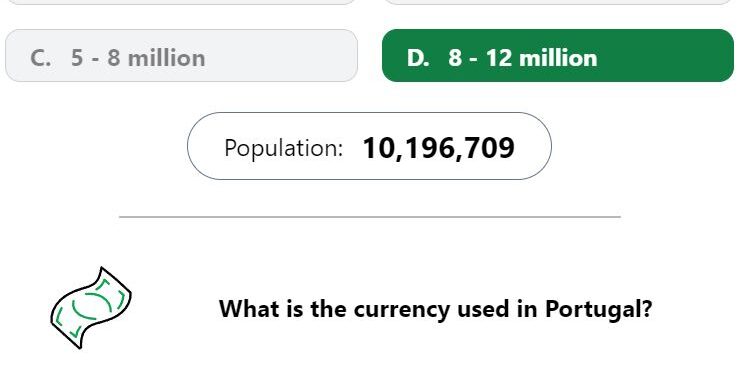The image size is (743, 375).
Task: Click the letter "C." on the grey option
Action: coord(40,58)
